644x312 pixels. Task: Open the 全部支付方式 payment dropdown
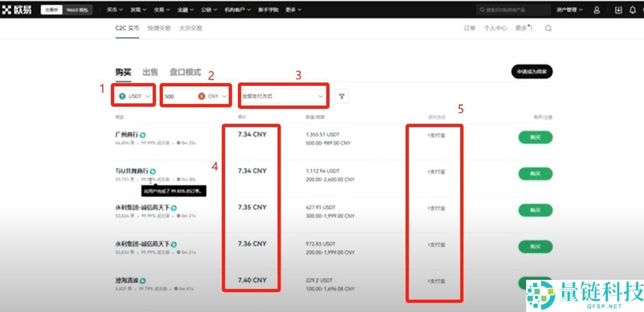point(283,95)
